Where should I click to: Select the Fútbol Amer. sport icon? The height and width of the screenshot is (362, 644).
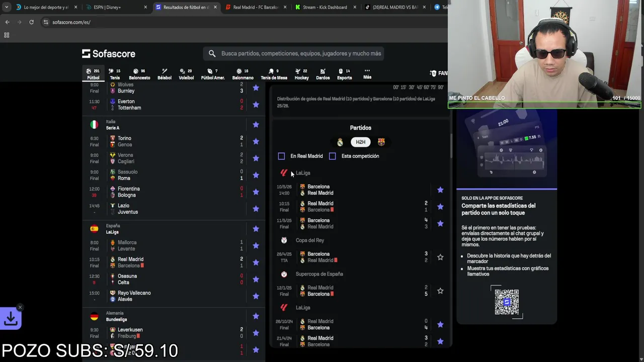[x=213, y=74]
